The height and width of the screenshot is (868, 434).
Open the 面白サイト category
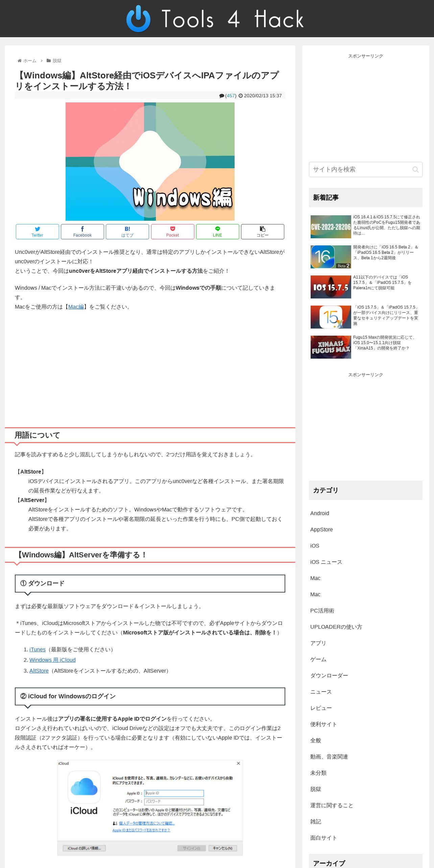click(323, 838)
